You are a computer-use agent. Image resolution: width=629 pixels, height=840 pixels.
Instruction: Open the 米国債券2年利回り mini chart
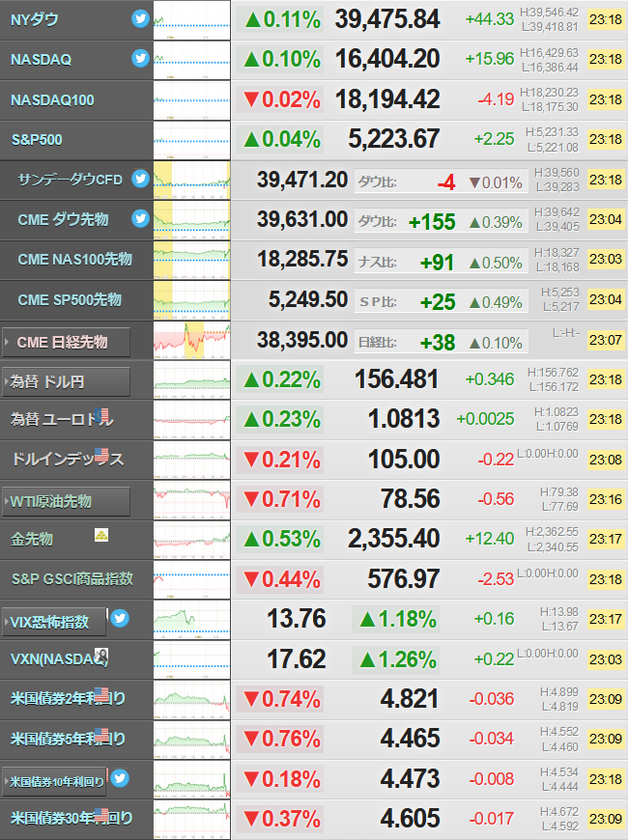point(192,700)
